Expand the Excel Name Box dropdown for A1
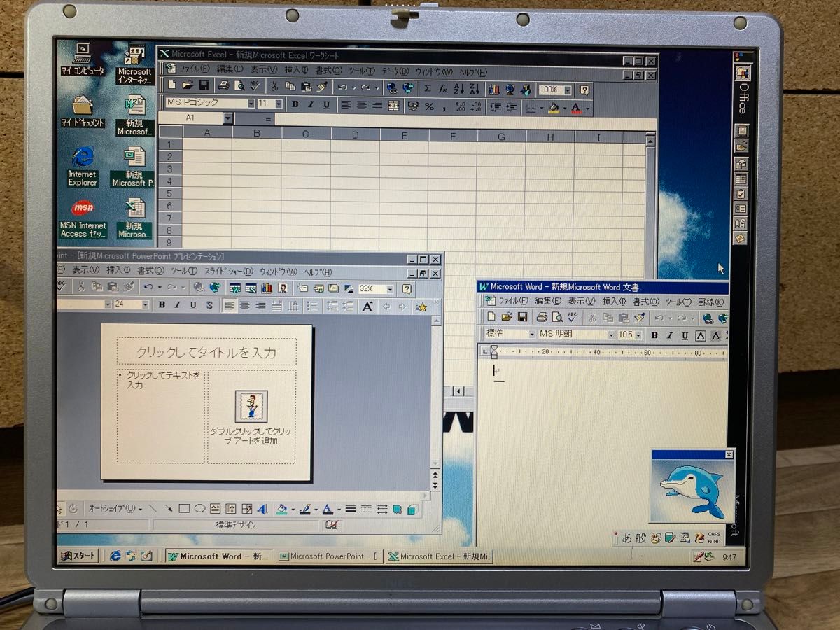This screenshot has width=840, height=630. 227,118
